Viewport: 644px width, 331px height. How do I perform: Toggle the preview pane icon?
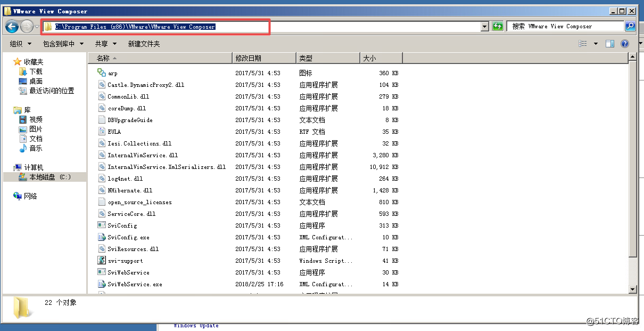point(610,44)
